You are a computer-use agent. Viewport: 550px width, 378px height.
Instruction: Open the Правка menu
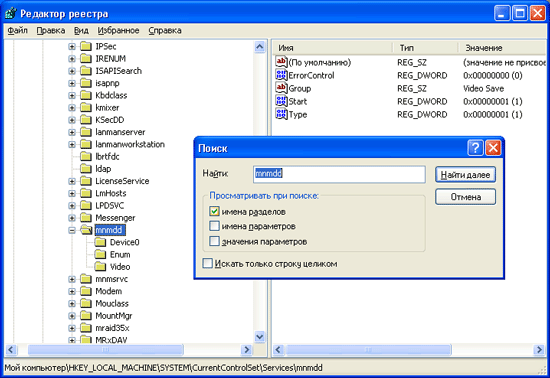[x=51, y=31]
